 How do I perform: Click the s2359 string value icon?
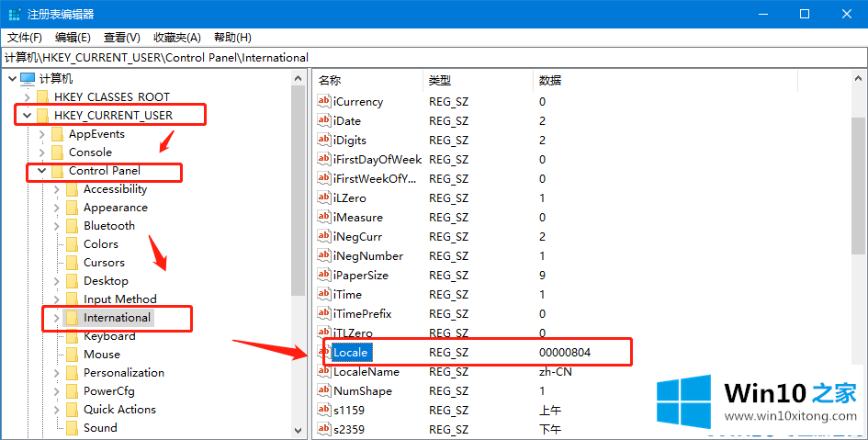pos(324,429)
